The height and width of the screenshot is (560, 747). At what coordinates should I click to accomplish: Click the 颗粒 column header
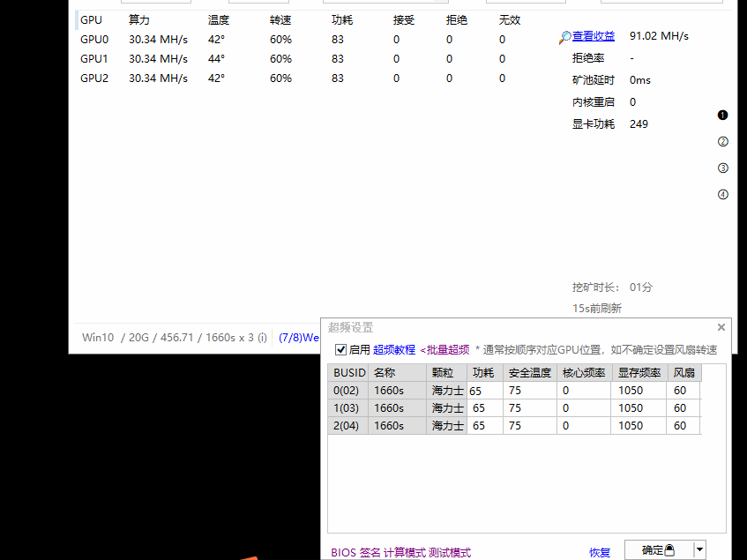click(x=446, y=373)
